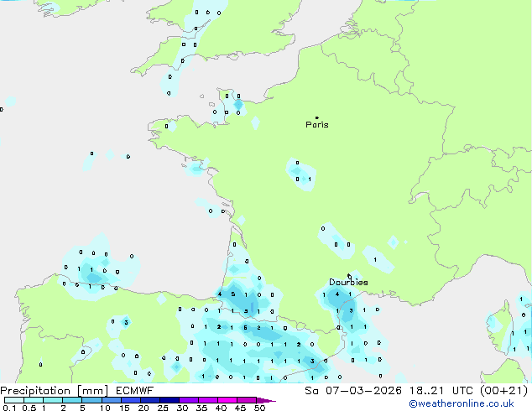The width and height of the screenshot is (532, 411).
Task: Select the 10–15 mm legend swatch
Action: tap(112, 400)
